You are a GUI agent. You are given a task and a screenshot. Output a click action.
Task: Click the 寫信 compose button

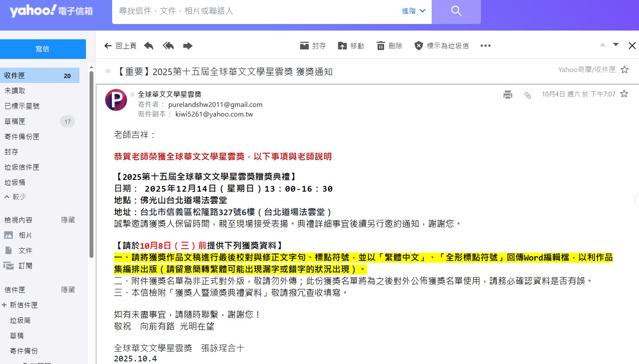click(43, 49)
